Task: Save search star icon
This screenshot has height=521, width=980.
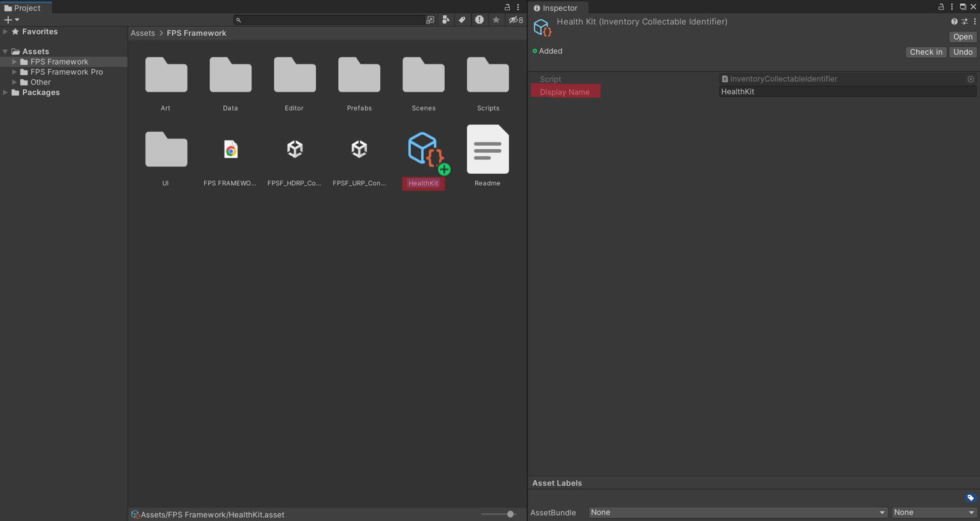Action: click(x=496, y=20)
